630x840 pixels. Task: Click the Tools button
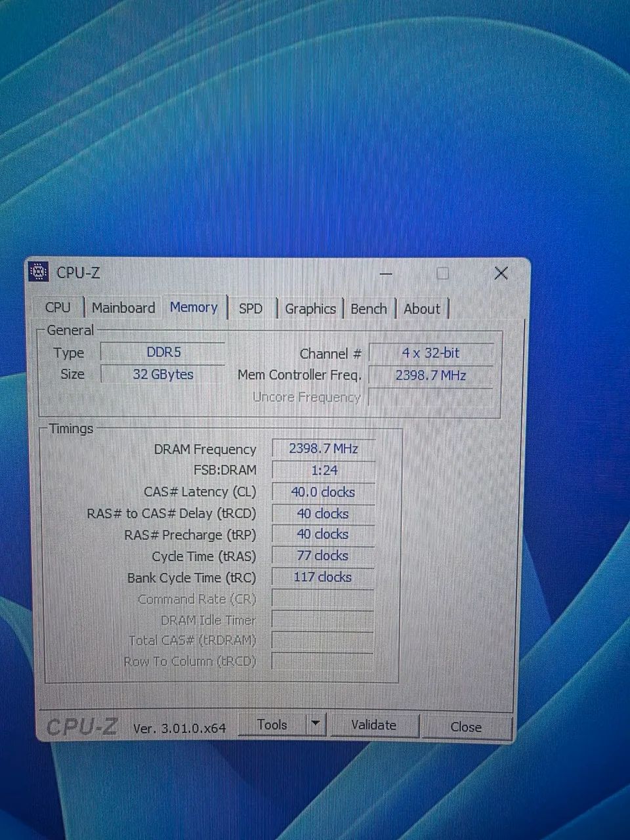click(x=272, y=724)
